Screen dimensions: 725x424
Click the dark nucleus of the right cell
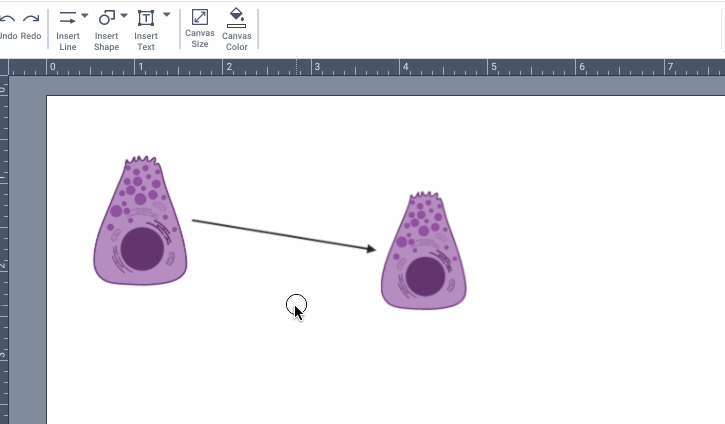click(x=425, y=276)
